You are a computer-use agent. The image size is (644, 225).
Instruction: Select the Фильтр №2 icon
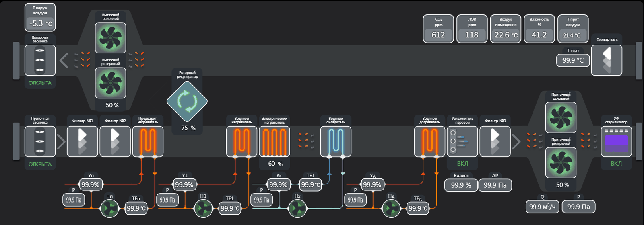tap(115, 141)
